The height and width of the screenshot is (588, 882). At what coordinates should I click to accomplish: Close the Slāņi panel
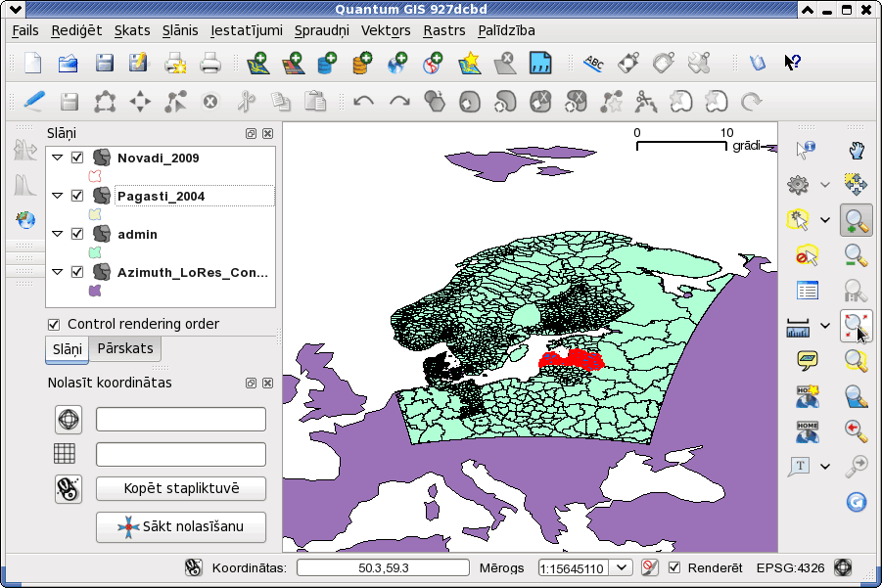pyautogui.click(x=268, y=133)
